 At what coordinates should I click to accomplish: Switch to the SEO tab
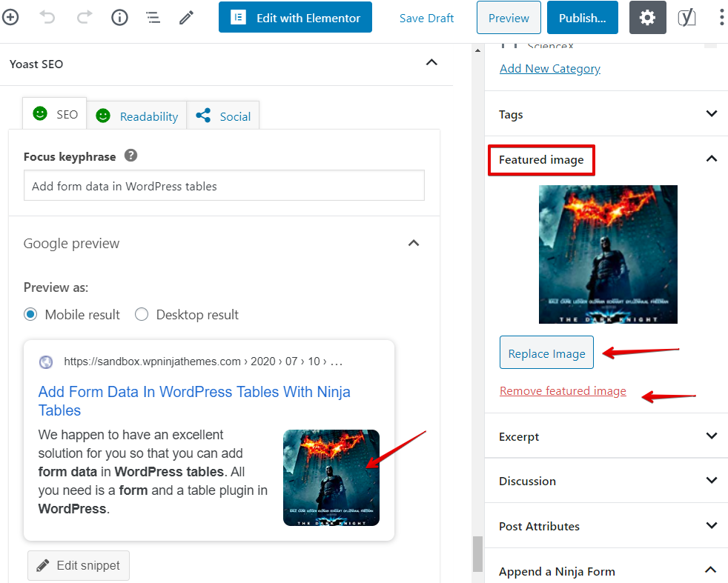55,113
